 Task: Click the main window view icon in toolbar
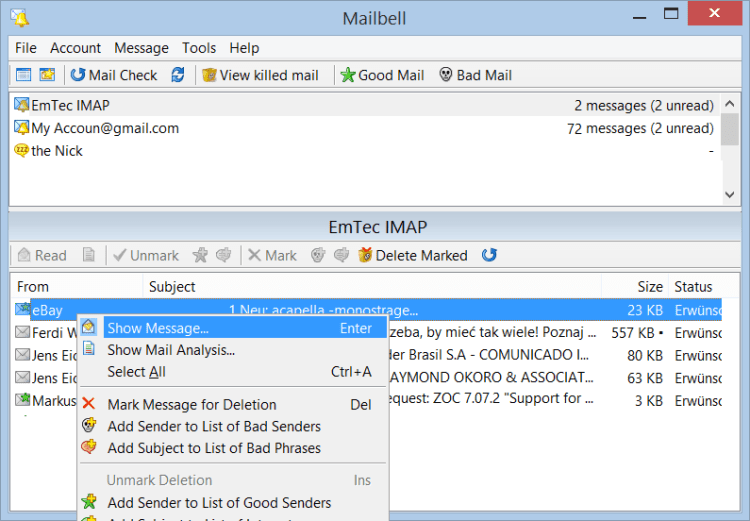[x=23, y=75]
